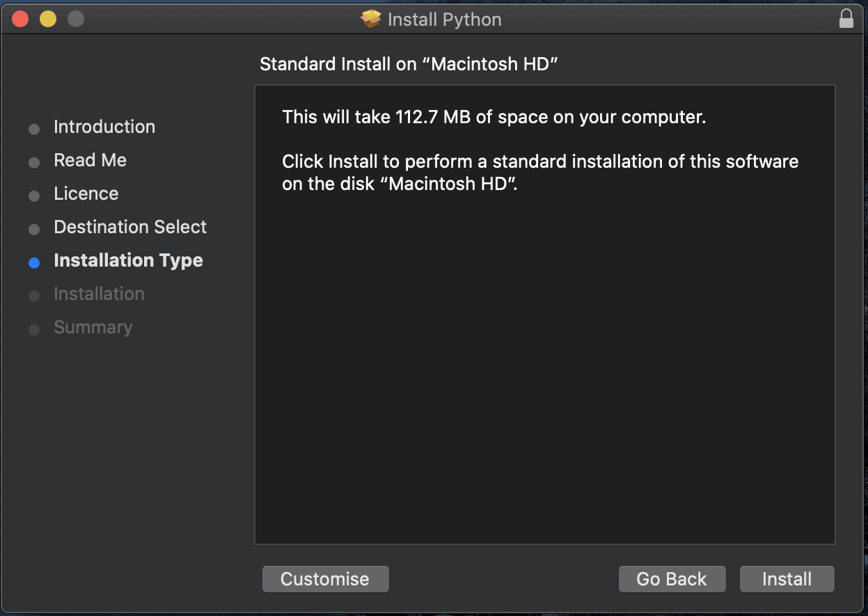Click the bullet beside Introduction
The image size is (868, 616).
coord(34,129)
